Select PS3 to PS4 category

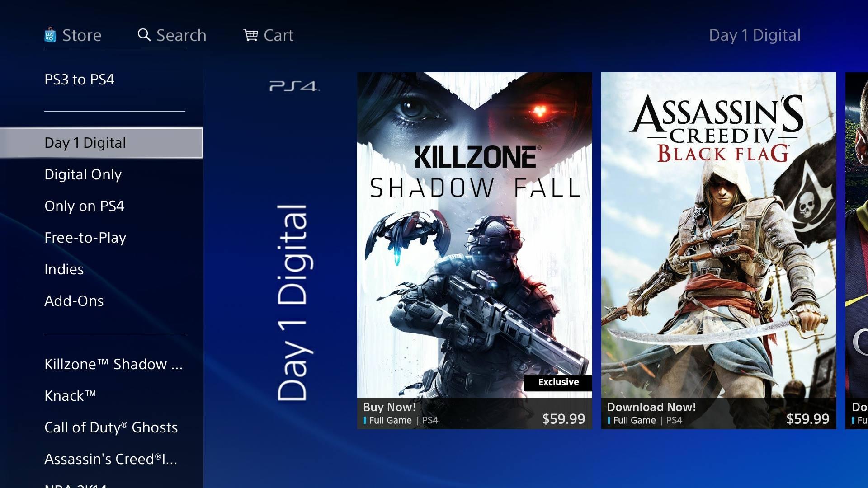(x=80, y=79)
